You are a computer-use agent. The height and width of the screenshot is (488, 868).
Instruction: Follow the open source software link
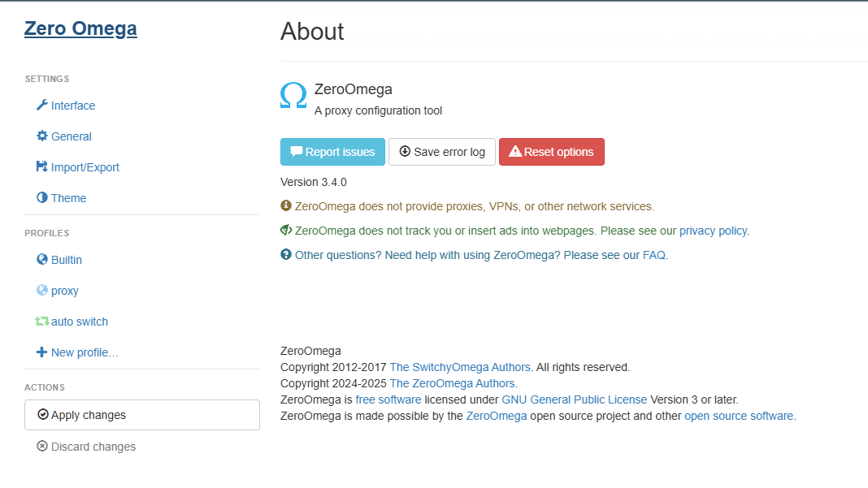[739, 416]
